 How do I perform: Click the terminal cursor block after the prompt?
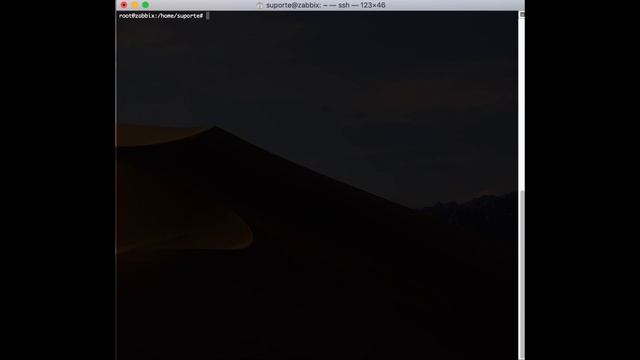tap(208, 16)
